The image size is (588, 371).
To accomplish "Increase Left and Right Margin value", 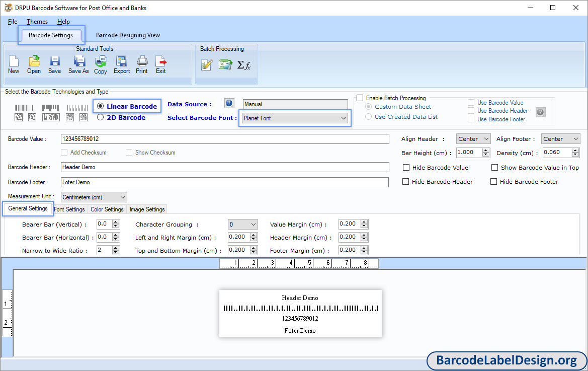I will pos(254,235).
